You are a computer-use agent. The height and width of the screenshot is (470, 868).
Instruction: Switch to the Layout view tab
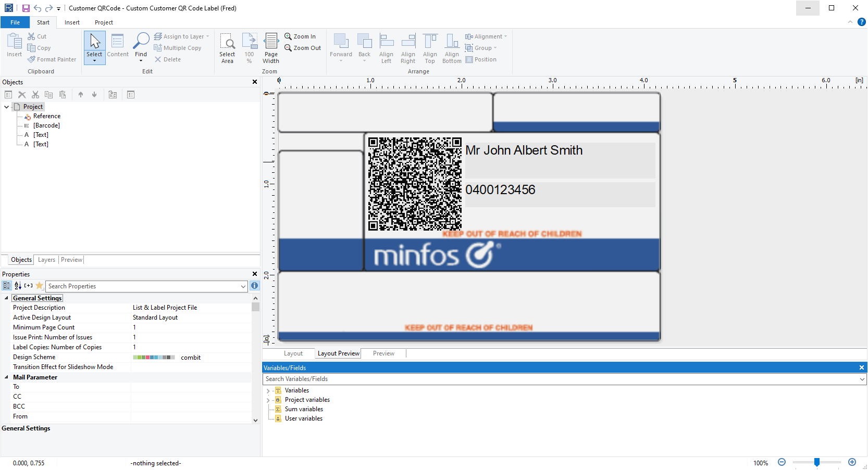293,353
